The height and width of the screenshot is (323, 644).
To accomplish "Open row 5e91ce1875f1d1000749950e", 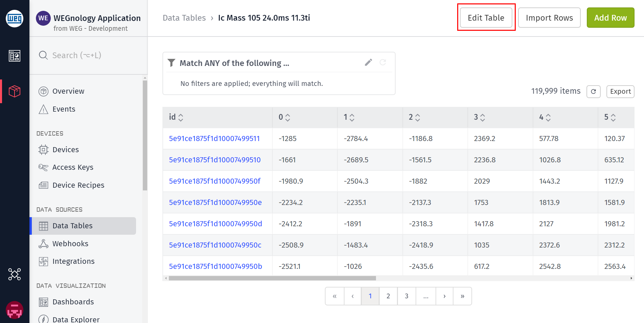I will pos(215,203).
